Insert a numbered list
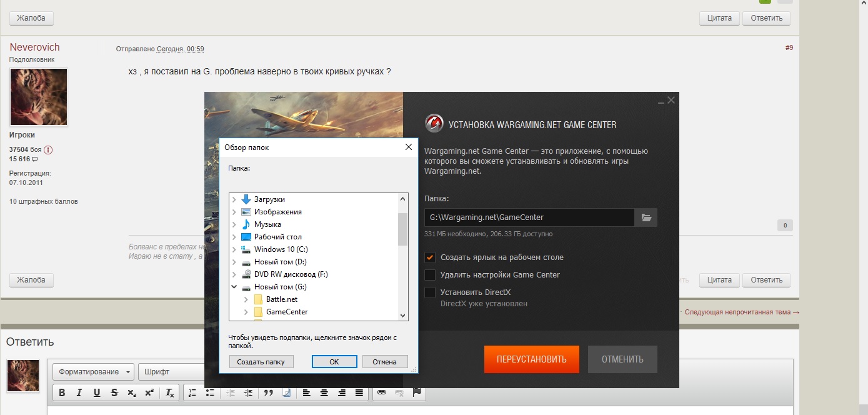The image size is (868, 415). coord(192,392)
